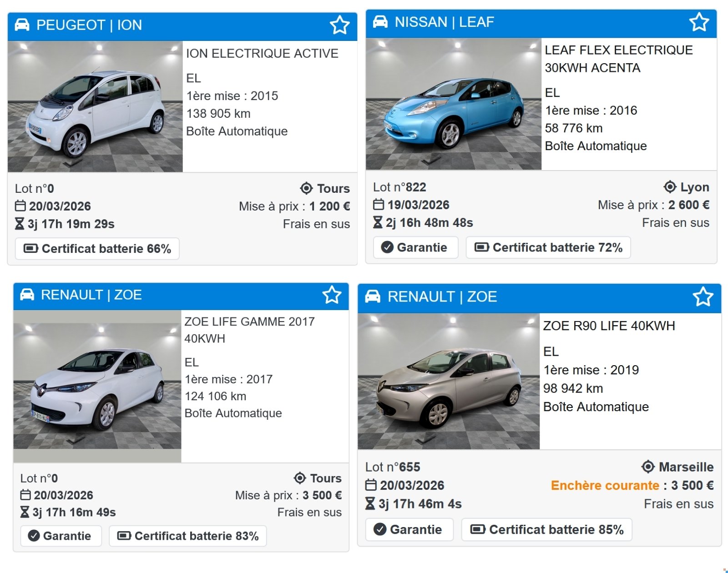Click the Lyon location target icon
The height and width of the screenshot is (573, 728).
(x=670, y=187)
